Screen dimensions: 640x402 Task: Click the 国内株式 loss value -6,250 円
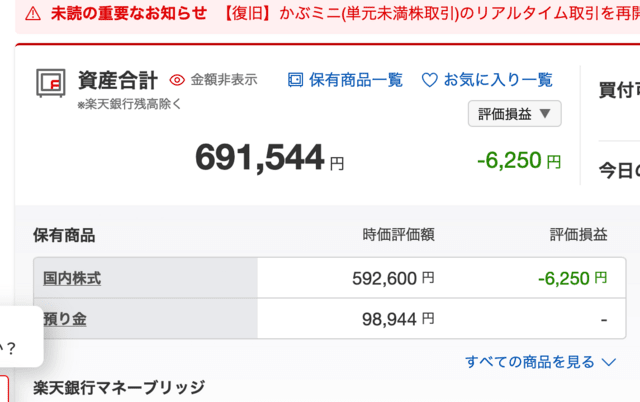pos(572,278)
